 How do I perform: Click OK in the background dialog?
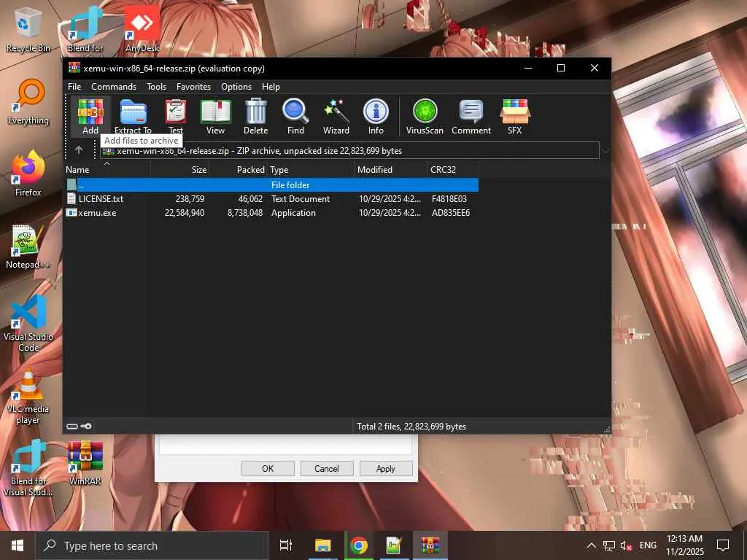point(268,469)
